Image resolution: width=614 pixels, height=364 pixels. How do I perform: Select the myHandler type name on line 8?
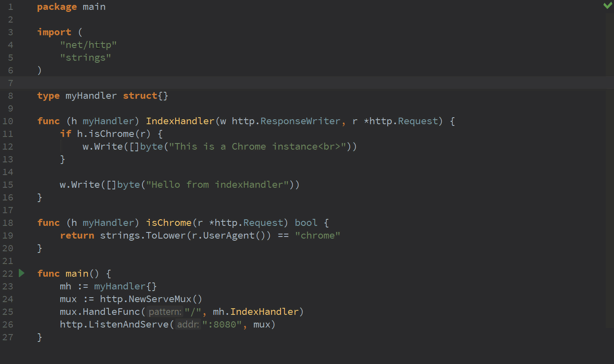coord(91,96)
